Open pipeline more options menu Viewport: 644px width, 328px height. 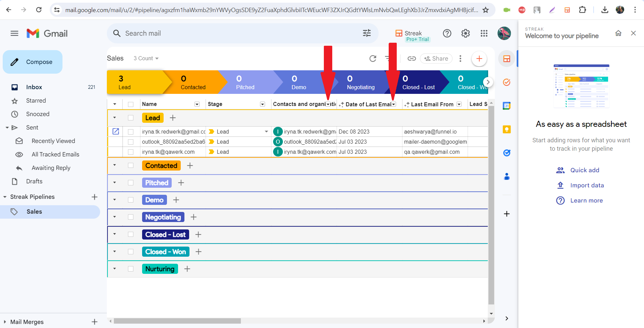point(460,59)
